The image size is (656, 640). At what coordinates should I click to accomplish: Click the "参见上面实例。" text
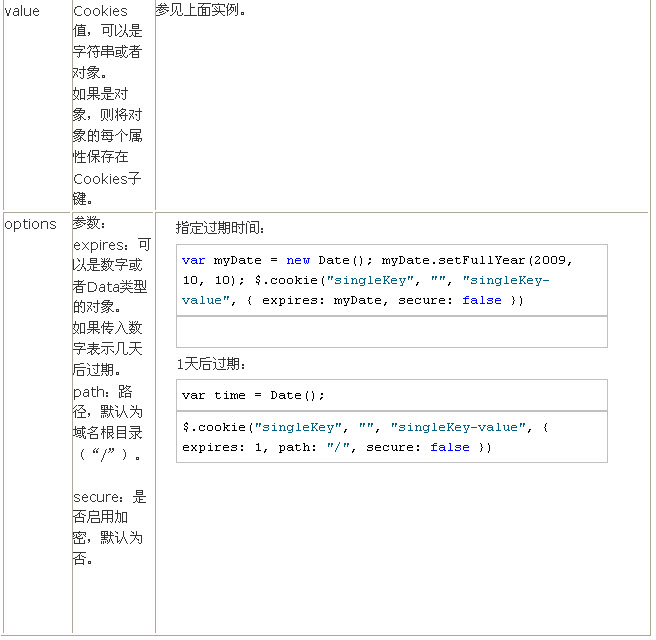[x=201, y=10]
